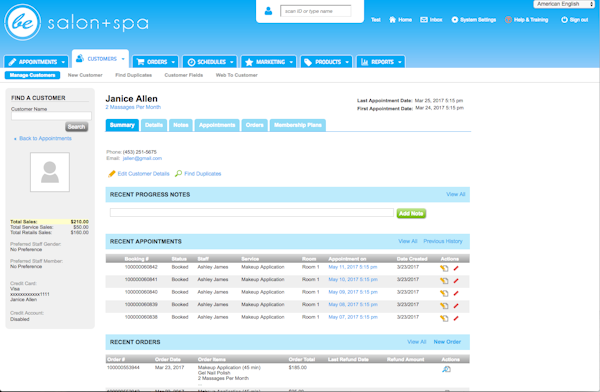Click the Find Duplicates magnifier icon
Image resolution: width=600 pixels, height=392 pixels.
click(178, 174)
